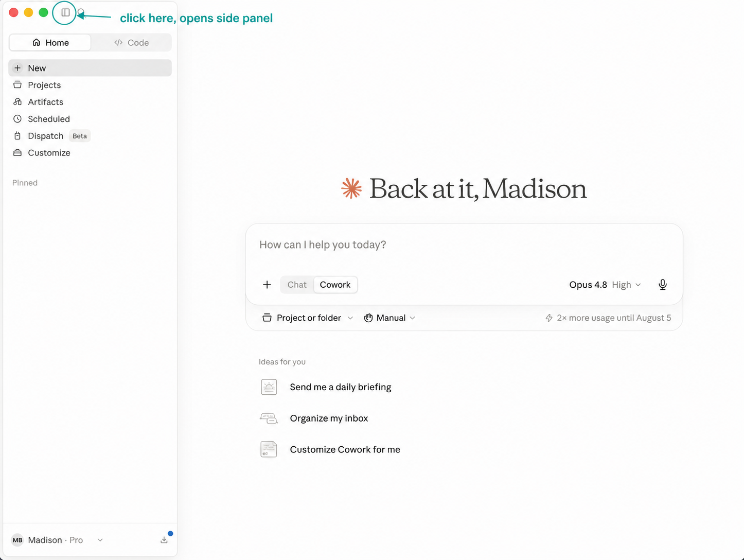Open the Manual permission mode dropdown
Screen dimensions: 744x560
pos(389,318)
